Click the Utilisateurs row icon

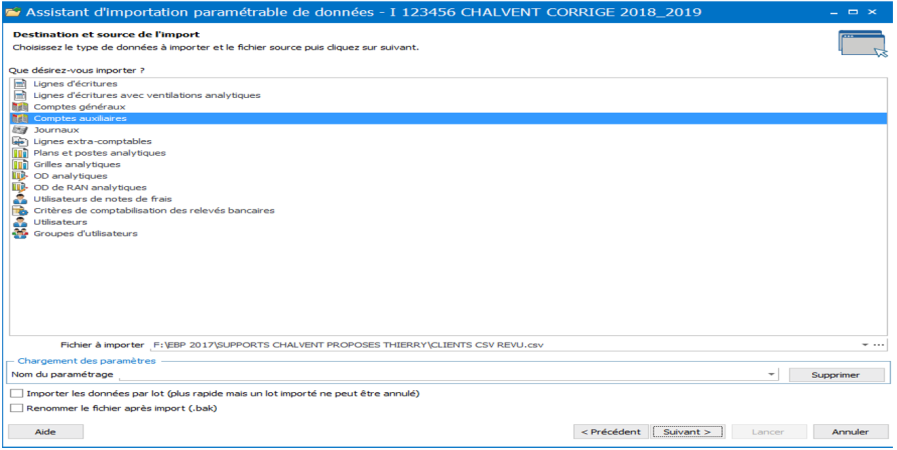[x=20, y=222]
